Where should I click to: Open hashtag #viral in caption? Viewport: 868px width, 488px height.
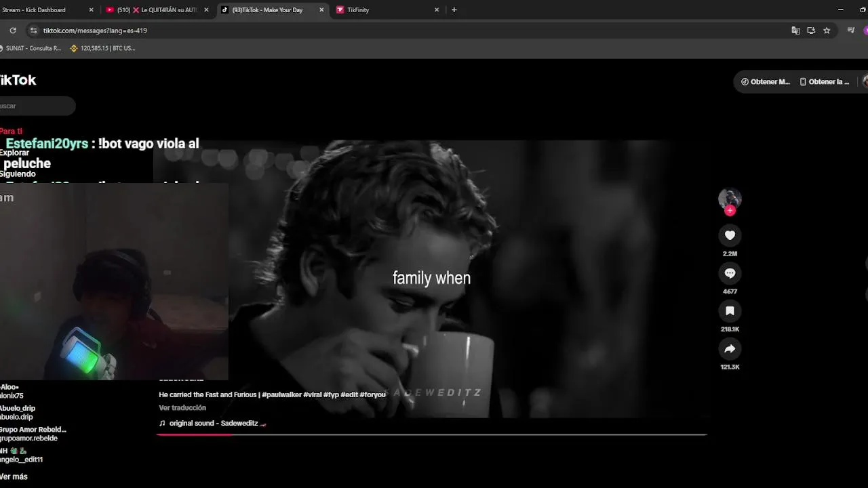point(313,394)
